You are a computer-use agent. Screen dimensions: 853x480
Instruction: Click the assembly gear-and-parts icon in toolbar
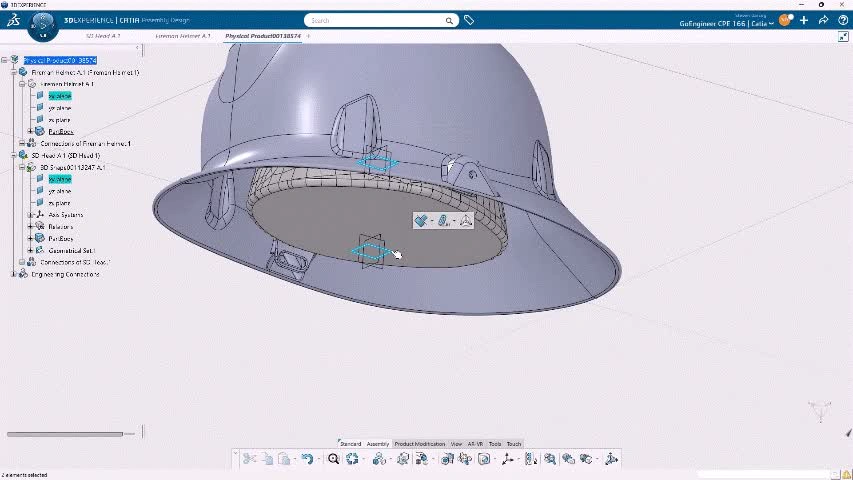403,459
